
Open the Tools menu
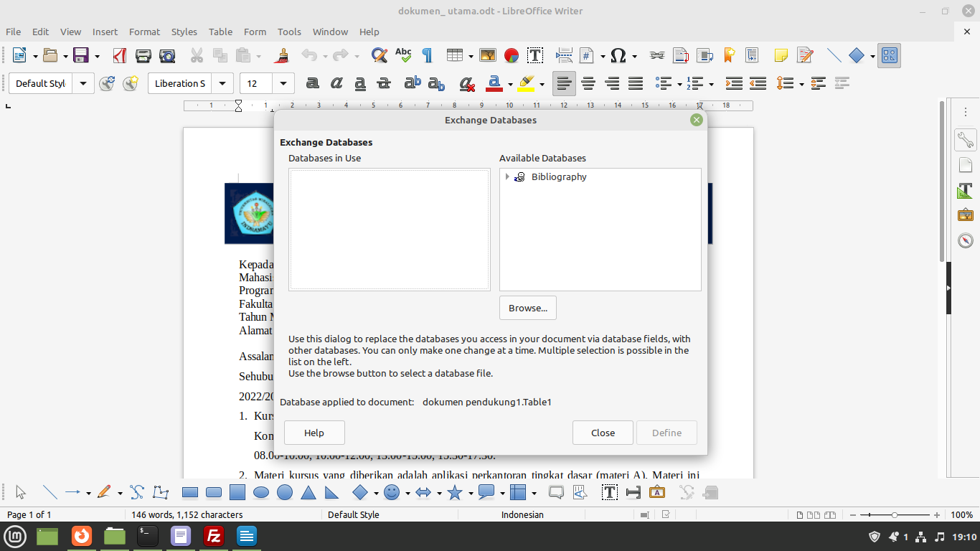[289, 32]
